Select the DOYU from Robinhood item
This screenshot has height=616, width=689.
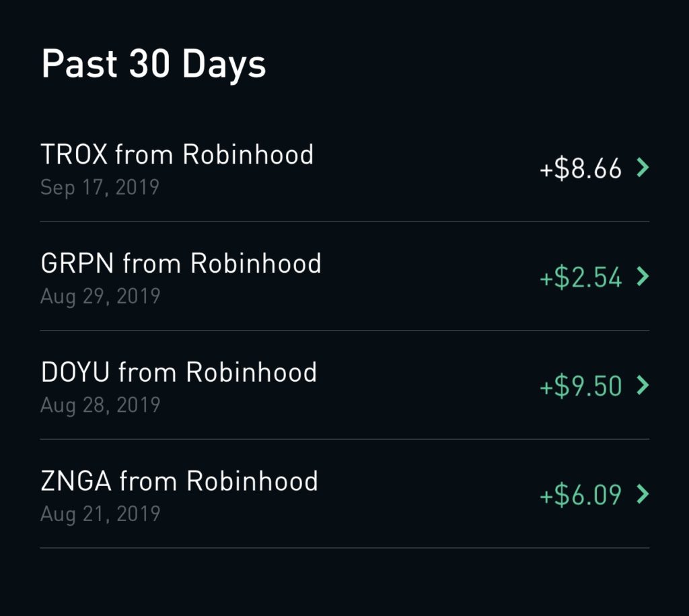344,384
